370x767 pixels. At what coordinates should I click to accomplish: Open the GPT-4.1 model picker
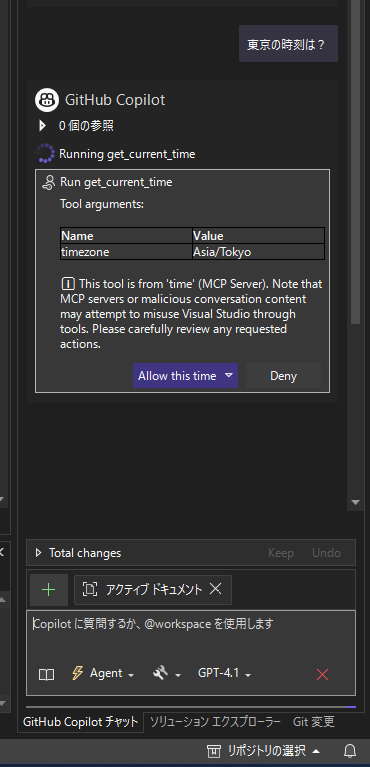[224, 674]
